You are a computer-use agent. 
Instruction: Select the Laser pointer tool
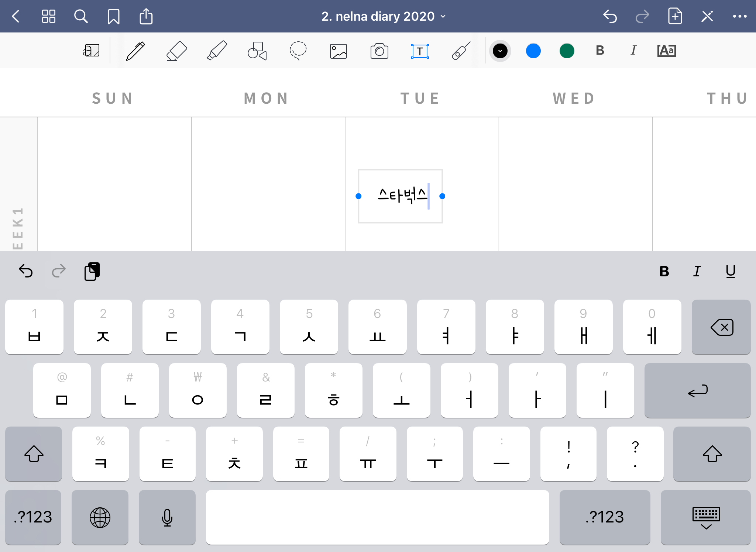461,51
